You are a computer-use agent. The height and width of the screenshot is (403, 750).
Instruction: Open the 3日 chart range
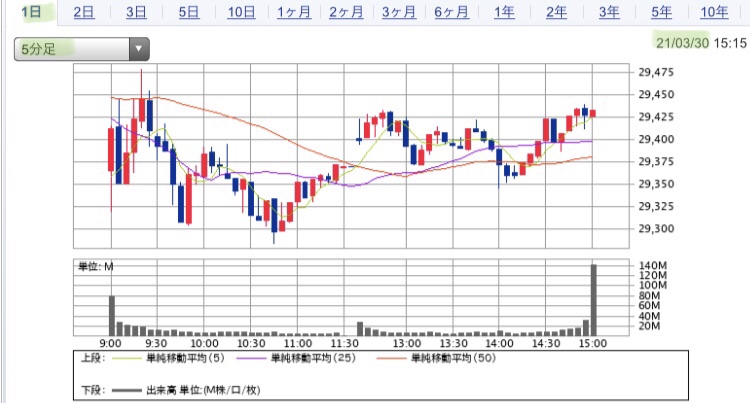tap(136, 12)
